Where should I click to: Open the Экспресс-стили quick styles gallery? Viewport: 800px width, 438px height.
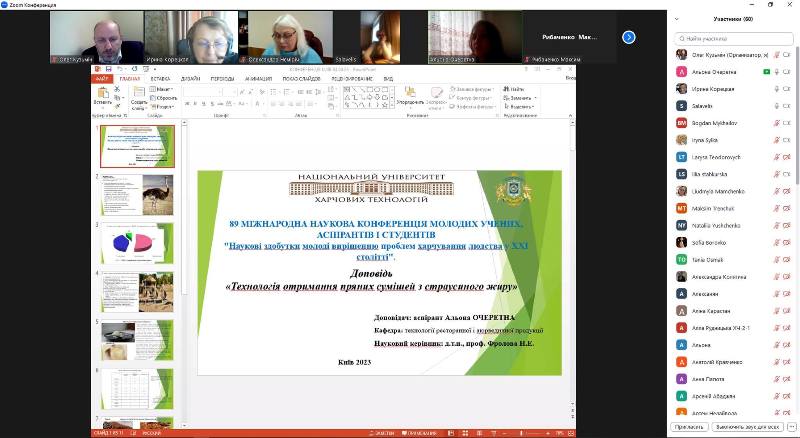coord(436,98)
